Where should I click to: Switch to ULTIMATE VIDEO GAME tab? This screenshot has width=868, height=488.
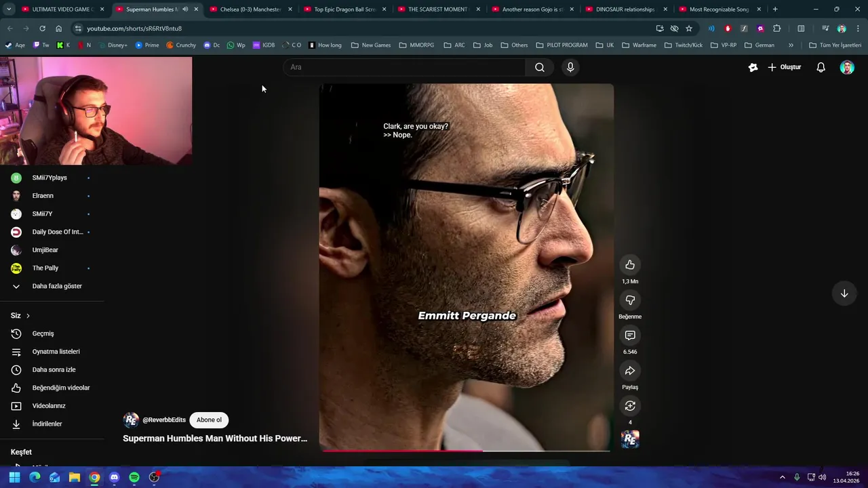click(x=62, y=9)
